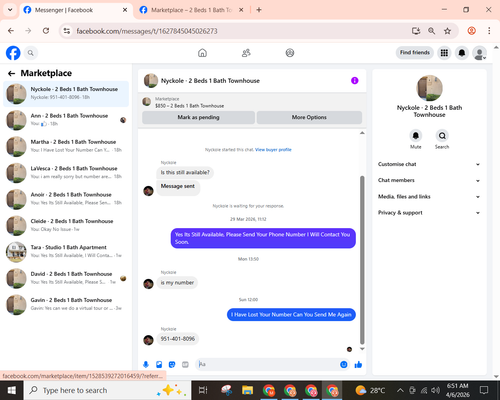Image resolution: width=500 pixels, height=400 pixels.
Task: Click the 951-401-8096 message bubble
Action: 178,339
